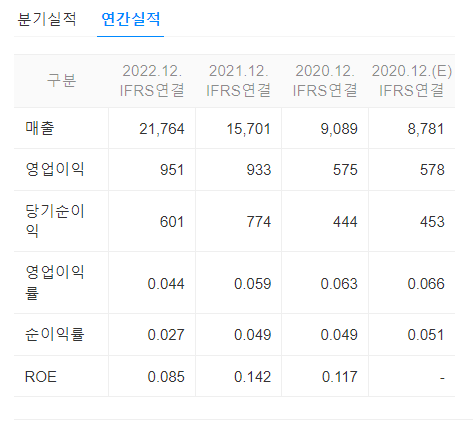Click the 영업이익률 row label
The image size is (473, 423).
(55, 282)
